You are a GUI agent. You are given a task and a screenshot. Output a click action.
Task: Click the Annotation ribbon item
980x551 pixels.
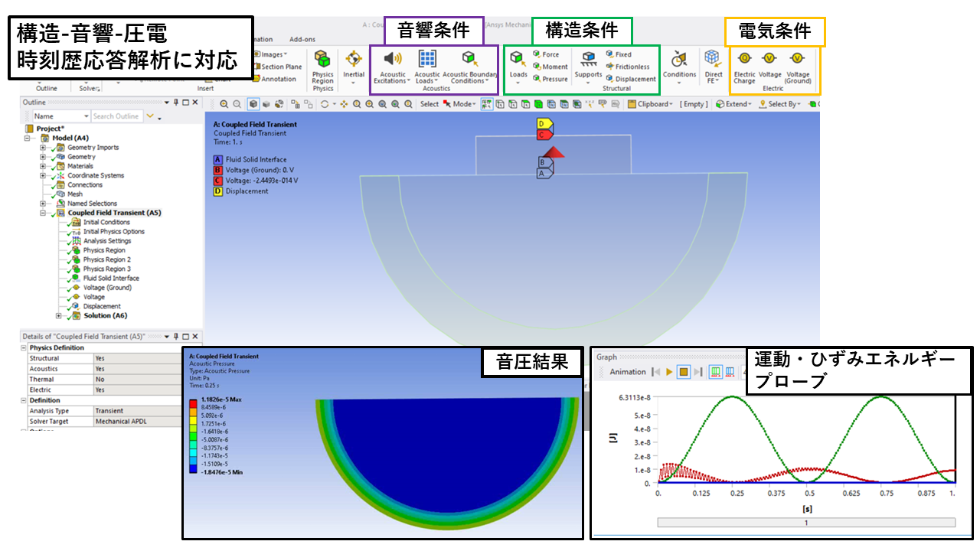point(274,79)
